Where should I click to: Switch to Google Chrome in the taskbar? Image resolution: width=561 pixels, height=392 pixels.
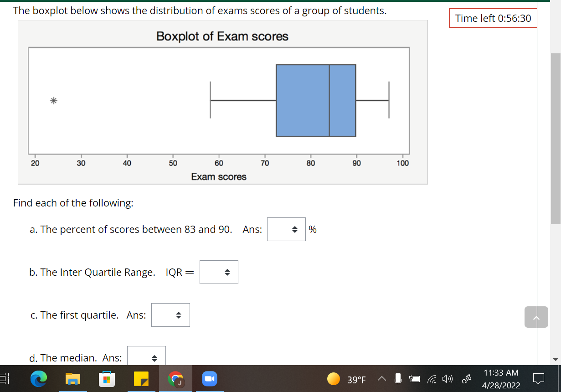pyautogui.click(x=175, y=379)
